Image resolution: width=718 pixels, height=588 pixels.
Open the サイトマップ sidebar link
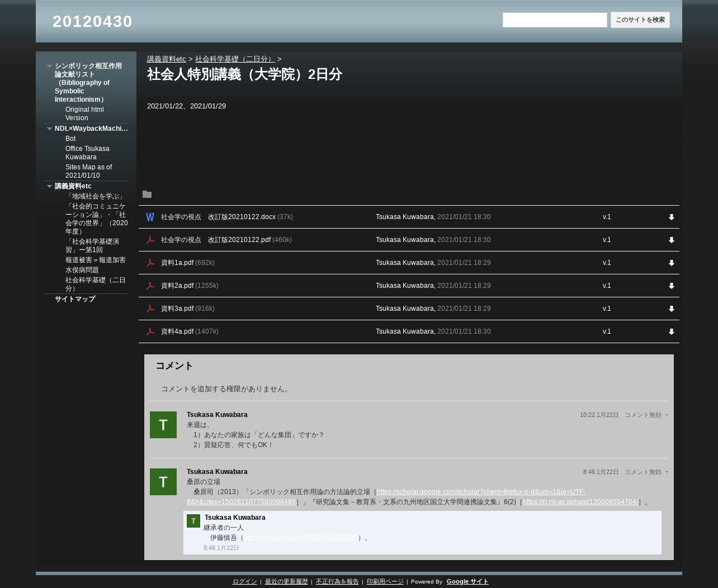coord(75,299)
